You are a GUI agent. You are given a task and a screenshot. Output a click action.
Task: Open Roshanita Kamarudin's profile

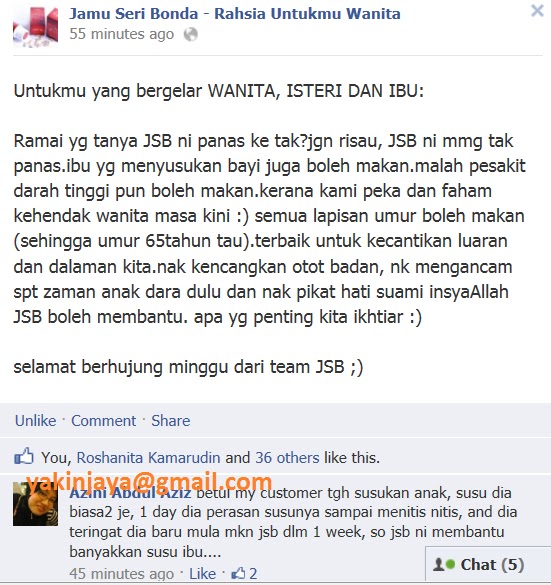click(148, 458)
